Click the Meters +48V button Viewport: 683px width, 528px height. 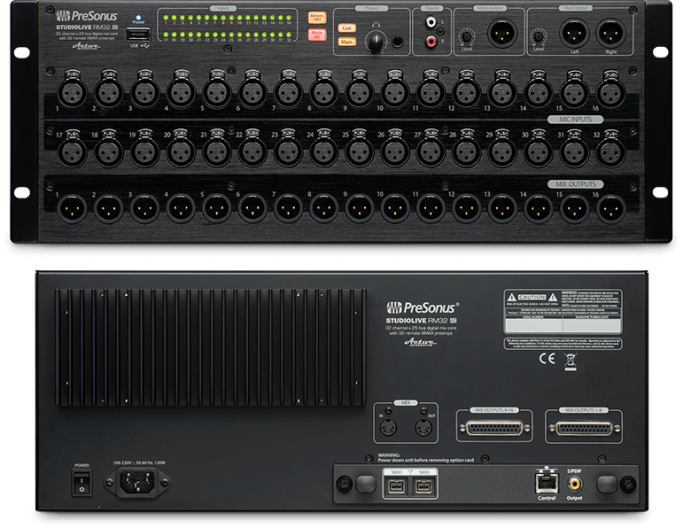click(x=317, y=17)
